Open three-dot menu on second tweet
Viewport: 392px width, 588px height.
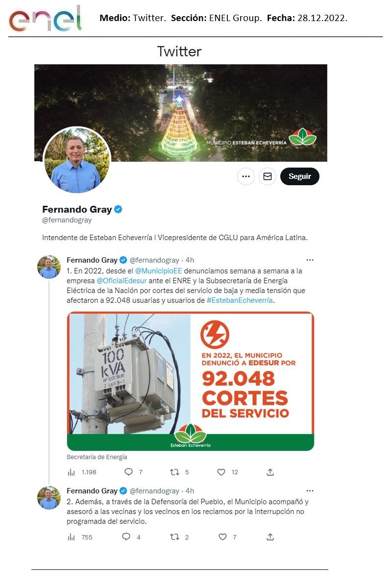tap(310, 490)
